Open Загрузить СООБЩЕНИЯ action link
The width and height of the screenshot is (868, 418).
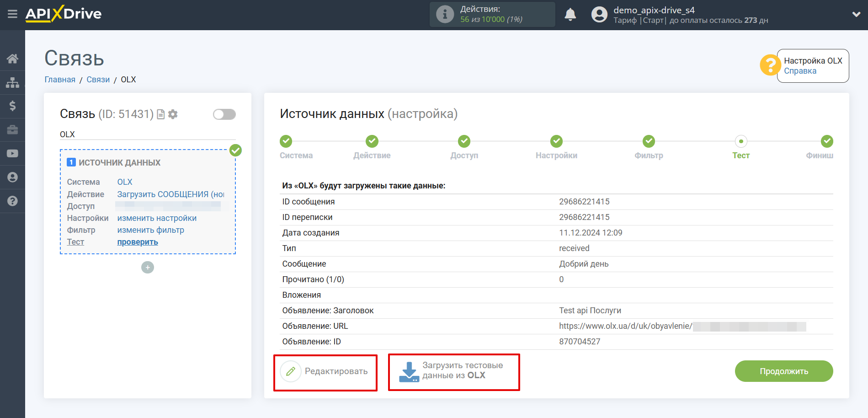[171, 194]
